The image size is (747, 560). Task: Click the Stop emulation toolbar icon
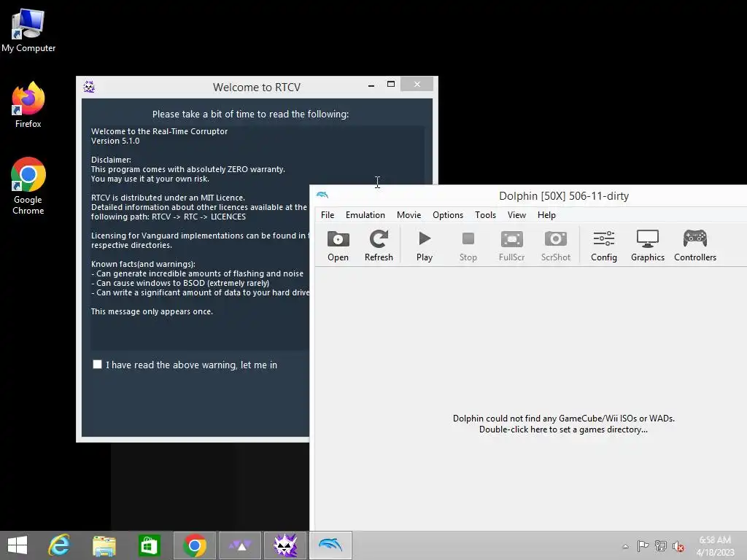[468, 245]
